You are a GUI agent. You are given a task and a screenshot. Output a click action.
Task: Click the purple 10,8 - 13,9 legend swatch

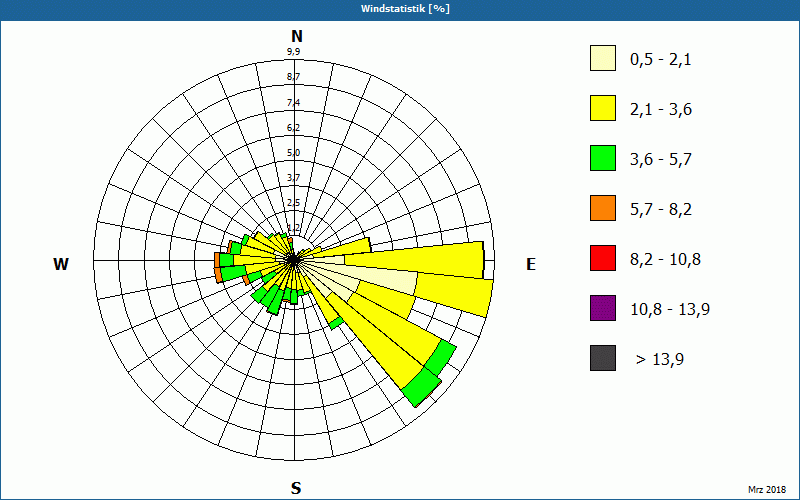(x=603, y=308)
